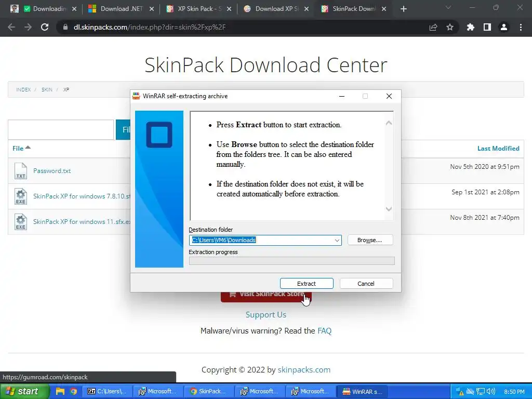Open the tab search chevron
This screenshot has height=399, width=532.
[x=448, y=7]
